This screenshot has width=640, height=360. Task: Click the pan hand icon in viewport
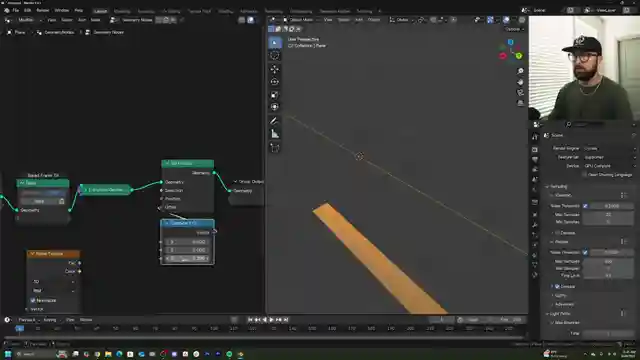click(520, 82)
